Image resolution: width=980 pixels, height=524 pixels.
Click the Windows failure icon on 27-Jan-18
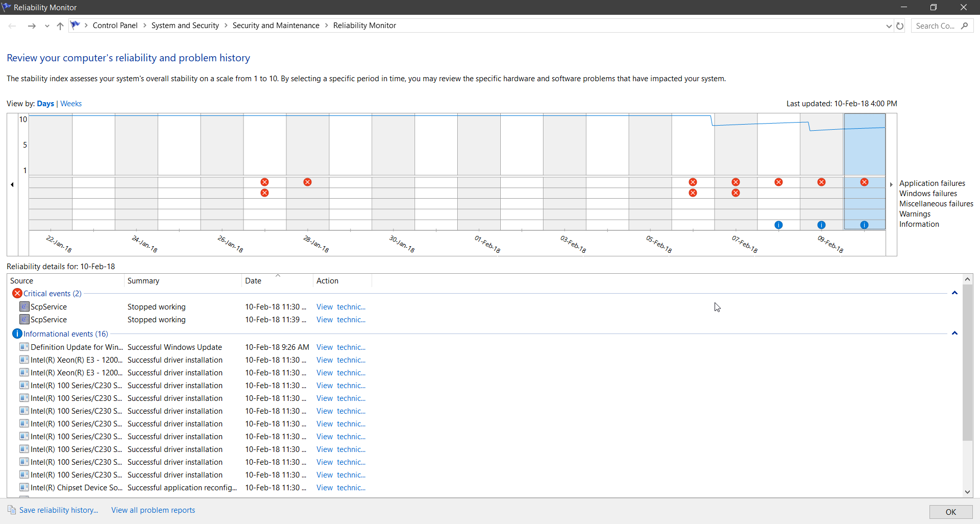264,193
